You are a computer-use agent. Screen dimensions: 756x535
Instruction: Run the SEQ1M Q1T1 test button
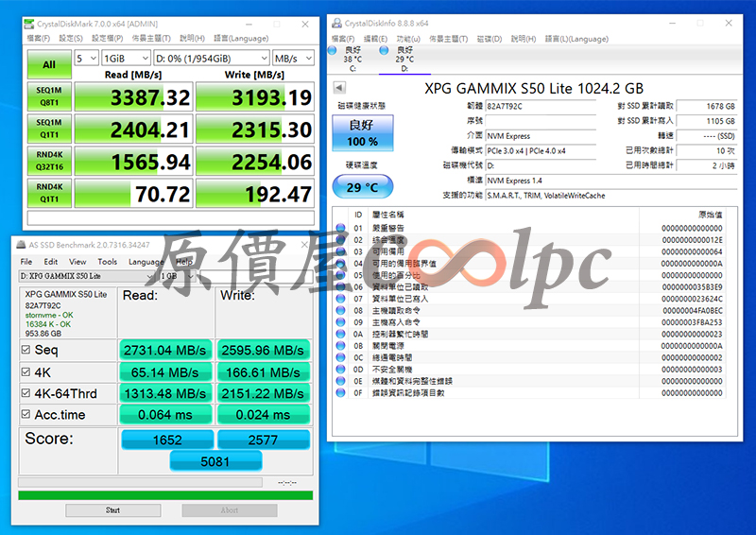49,129
